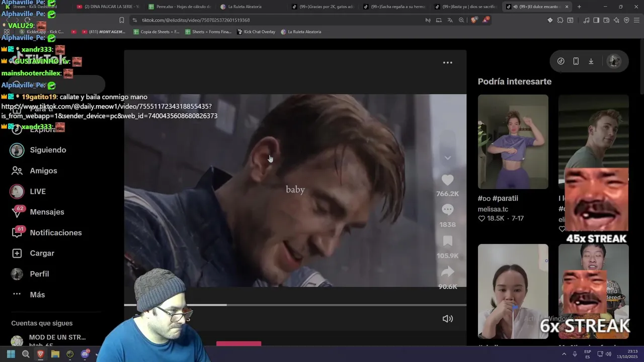Open Amigos in TikTok sidebar
This screenshot has width=644, height=362.
(x=43, y=170)
